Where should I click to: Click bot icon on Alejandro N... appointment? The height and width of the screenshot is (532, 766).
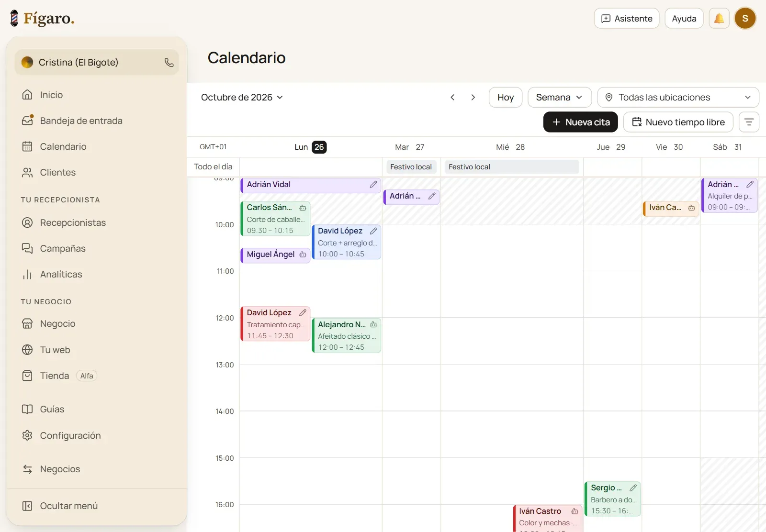coord(373,325)
